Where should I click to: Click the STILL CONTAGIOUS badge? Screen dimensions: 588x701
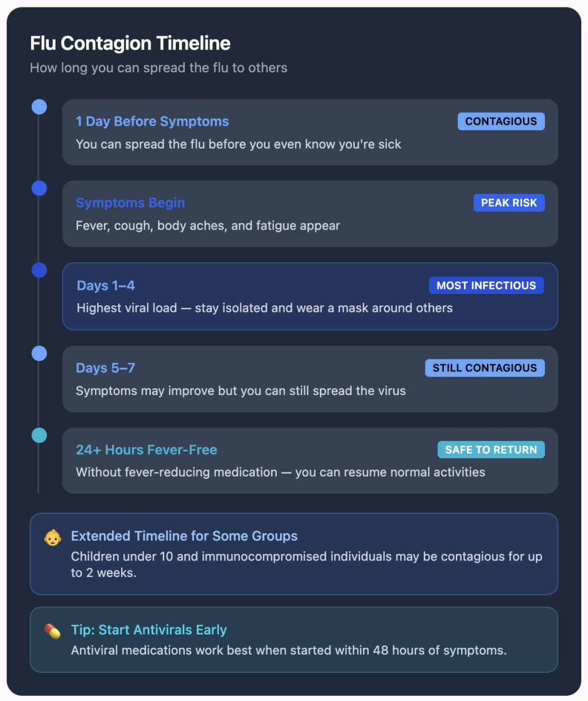[x=485, y=368]
